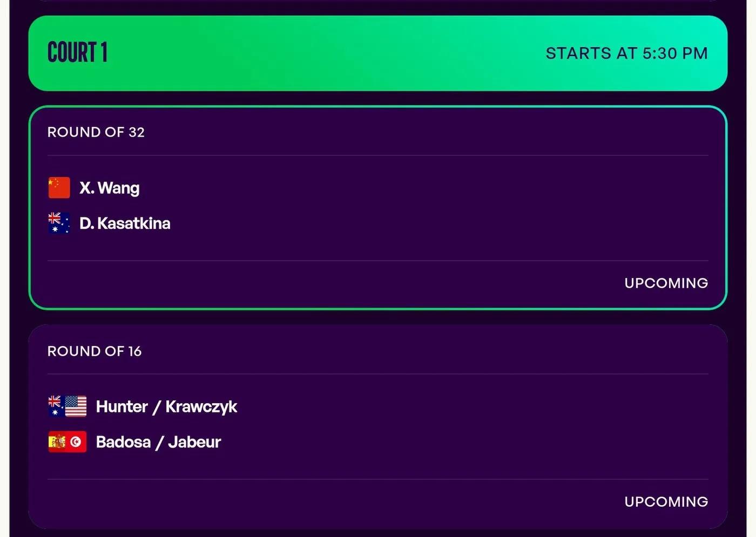Select the green Court 1 banner
Image resolution: width=756 pixels, height=537 pixels.
coord(378,53)
